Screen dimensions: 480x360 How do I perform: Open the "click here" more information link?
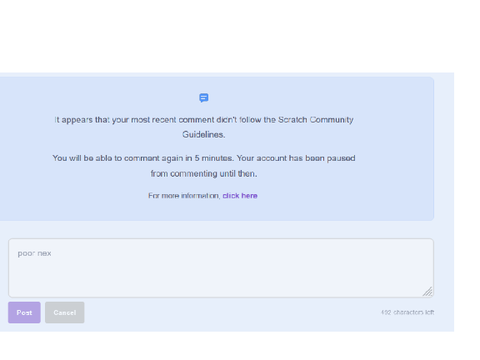tap(240, 196)
